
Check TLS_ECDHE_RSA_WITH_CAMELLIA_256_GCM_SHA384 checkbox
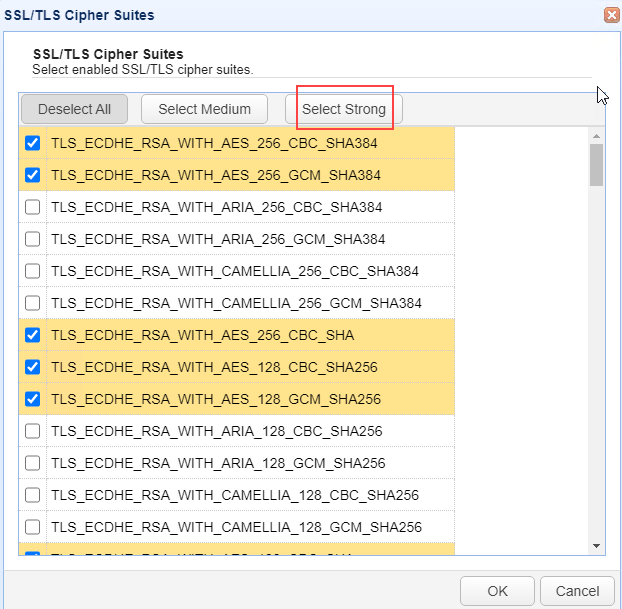coord(33,303)
